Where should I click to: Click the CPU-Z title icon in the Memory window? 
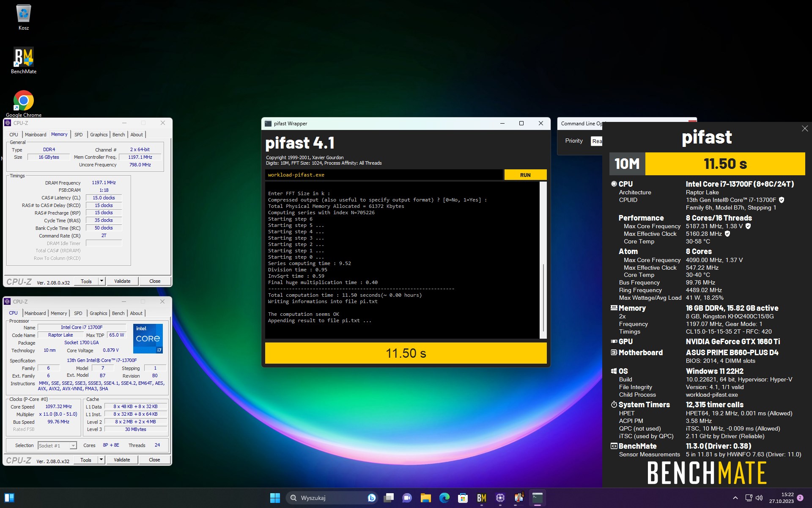coord(8,123)
